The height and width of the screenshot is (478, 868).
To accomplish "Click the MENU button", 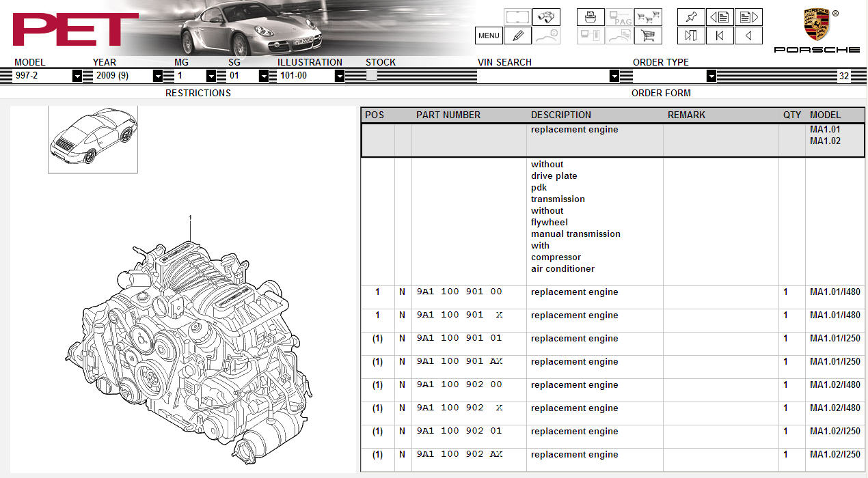I will [x=489, y=36].
